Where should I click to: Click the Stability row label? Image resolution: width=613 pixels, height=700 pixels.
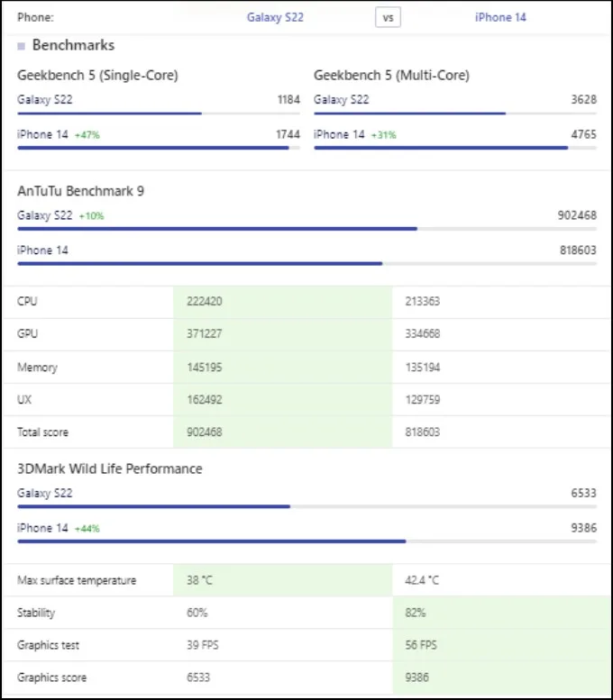pyautogui.click(x=36, y=613)
